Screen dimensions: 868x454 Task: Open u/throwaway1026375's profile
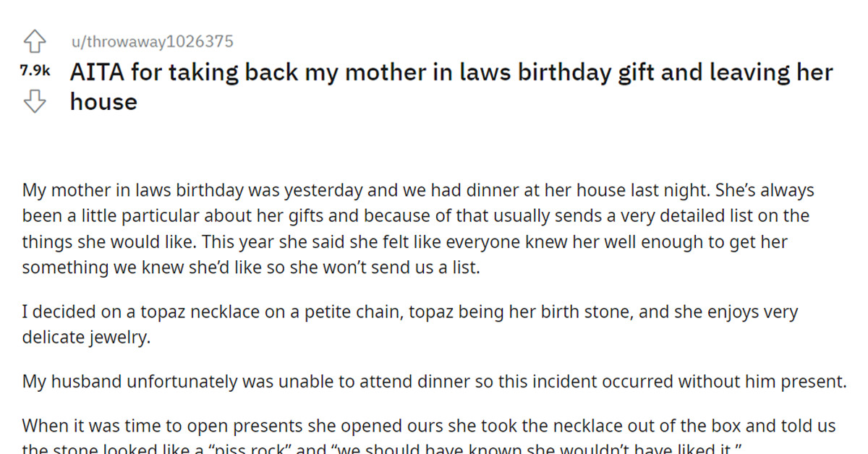tap(153, 41)
